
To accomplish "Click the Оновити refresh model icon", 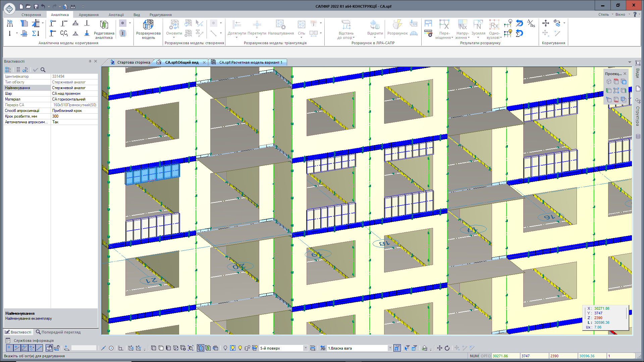I will pos(174,25).
